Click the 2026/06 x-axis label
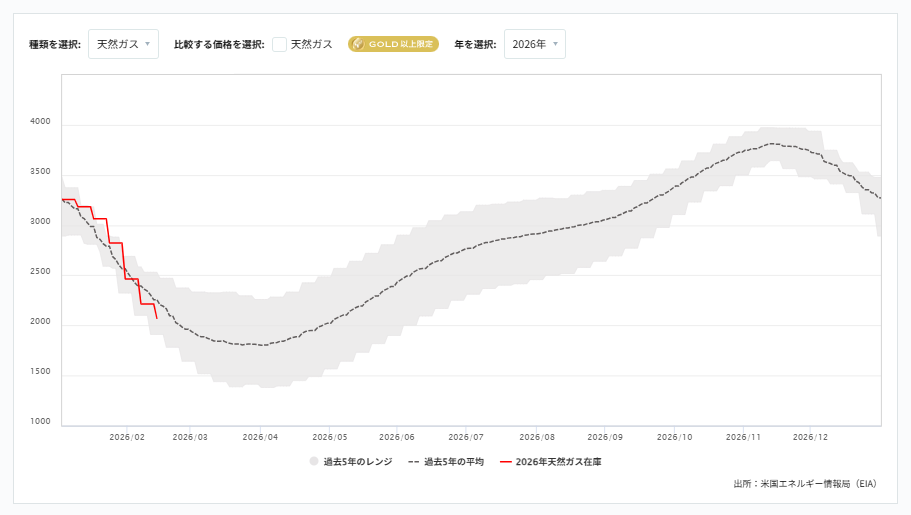Viewport: 911px width, 515px height. tap(397, 437)
